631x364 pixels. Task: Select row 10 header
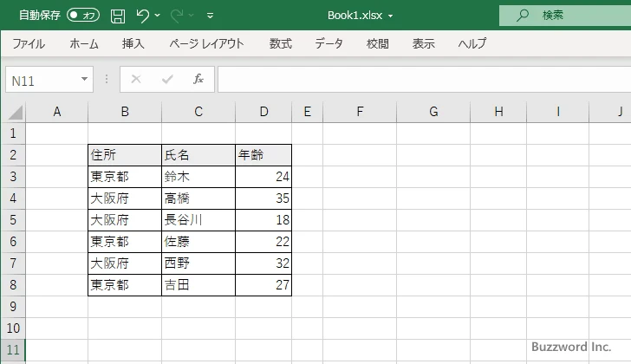[x=13, y=328]
